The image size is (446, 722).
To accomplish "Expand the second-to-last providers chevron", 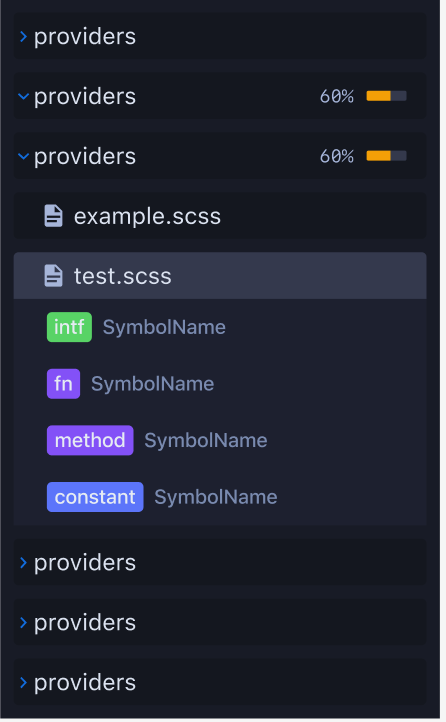I will [x=23, y=623].
